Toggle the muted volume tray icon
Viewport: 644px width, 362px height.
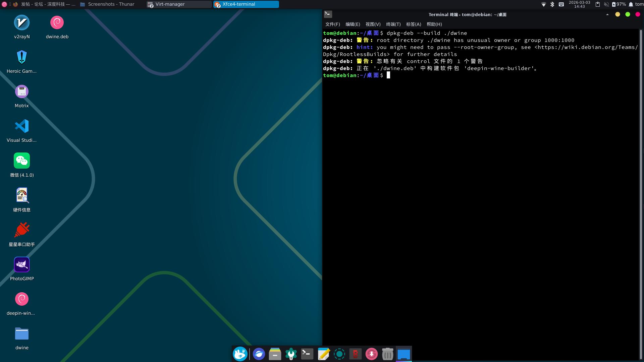(x=606, y=4)
